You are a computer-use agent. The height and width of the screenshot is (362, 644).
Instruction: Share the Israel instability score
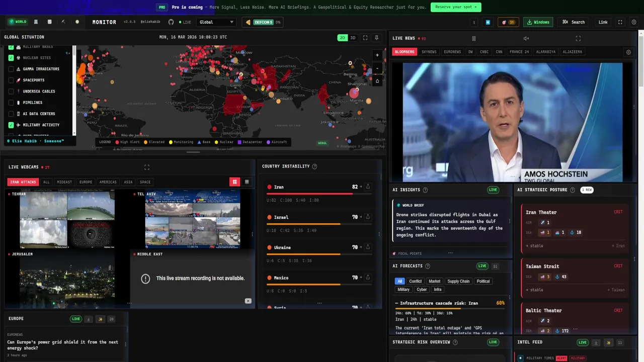point(368,217)
